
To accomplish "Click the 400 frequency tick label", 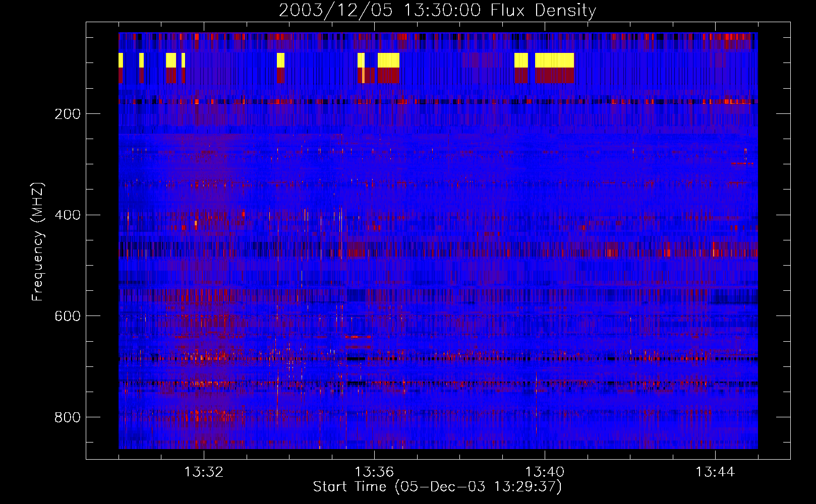I will (68, 215).
